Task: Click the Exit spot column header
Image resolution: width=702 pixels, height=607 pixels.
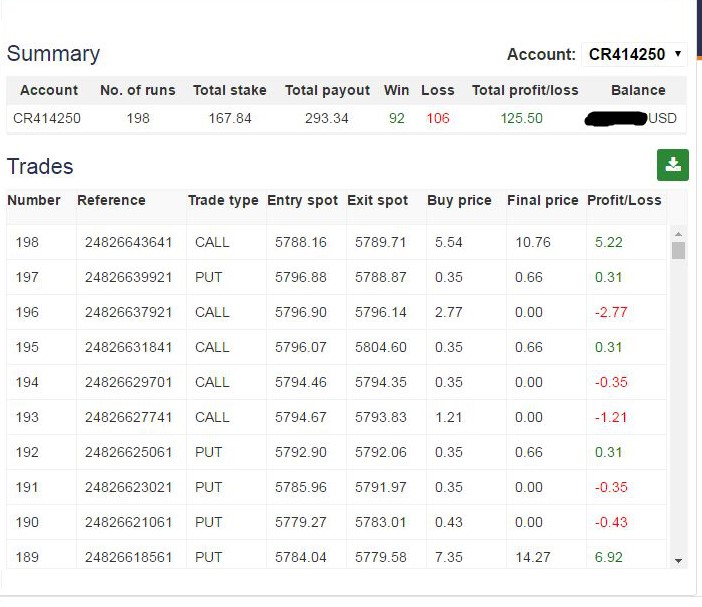Action: click(377, 200)
